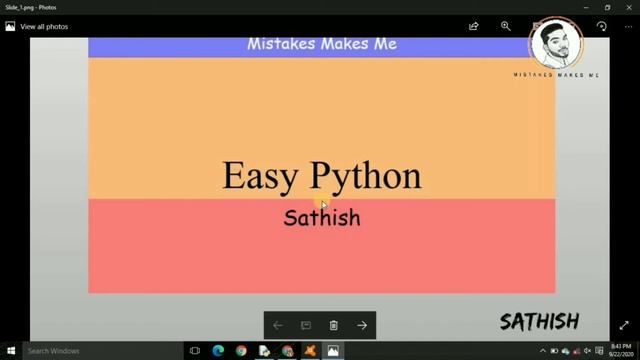640x360 pixels.
Task: Launch Microsoft Edge from the taskbar
Action: [x=218, y=351]
